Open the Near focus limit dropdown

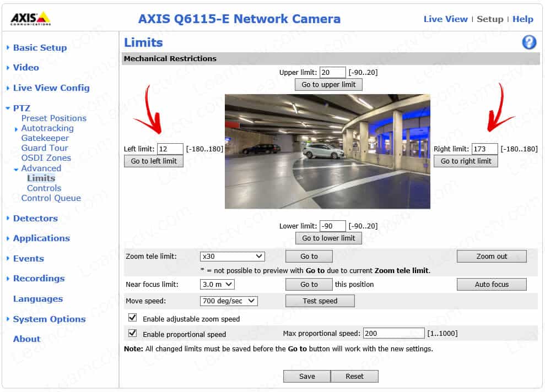click(217, 284)
